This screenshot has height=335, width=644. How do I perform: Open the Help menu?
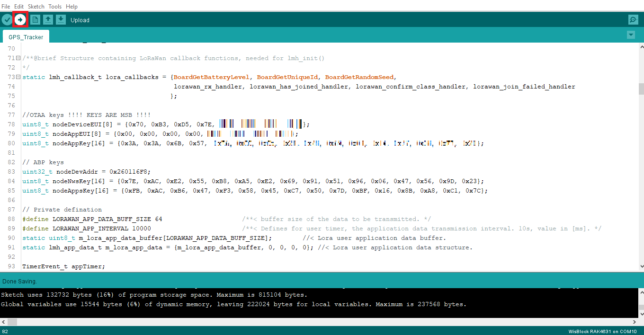(x=72, y=7)
